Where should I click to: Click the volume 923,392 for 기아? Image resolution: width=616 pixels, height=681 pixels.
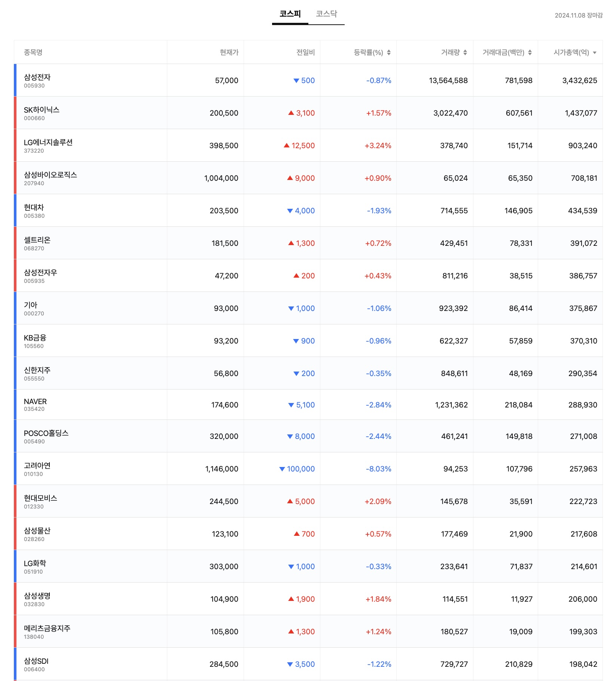click(x=454, y=308)
